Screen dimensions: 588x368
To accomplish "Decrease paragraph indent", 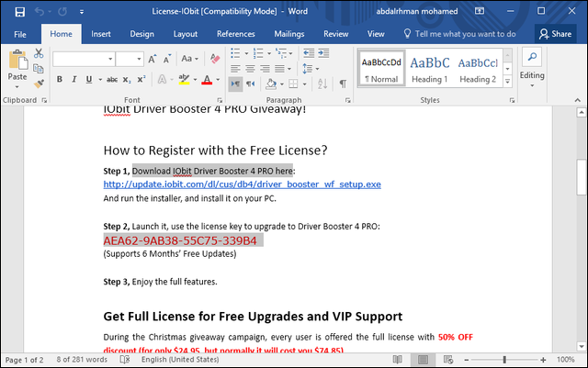I will [309, 53].
